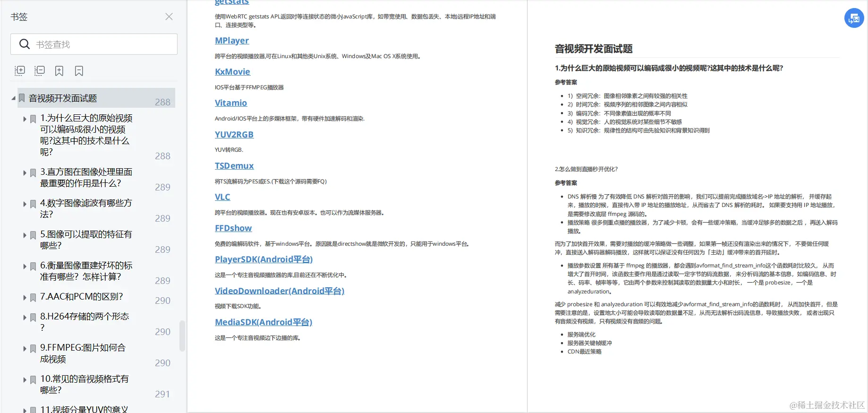Image resolution: width=868 pixels, height=413 pixels.
Task: Expand bookmark 10.常见的音视频格式
Action: point(25,380)
